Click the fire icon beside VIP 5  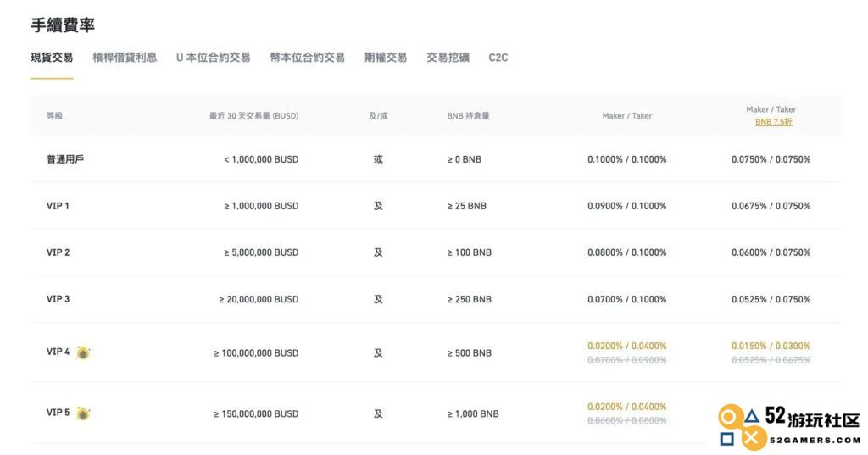83,413
